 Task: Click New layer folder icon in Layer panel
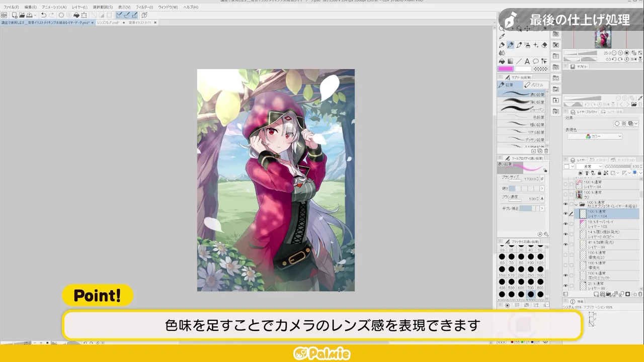click(609, 294)
